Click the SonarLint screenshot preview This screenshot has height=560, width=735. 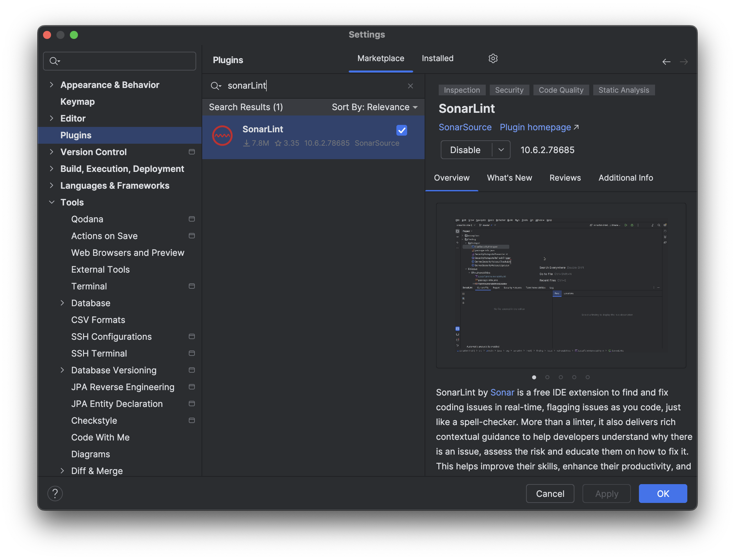tap(561, 285)
